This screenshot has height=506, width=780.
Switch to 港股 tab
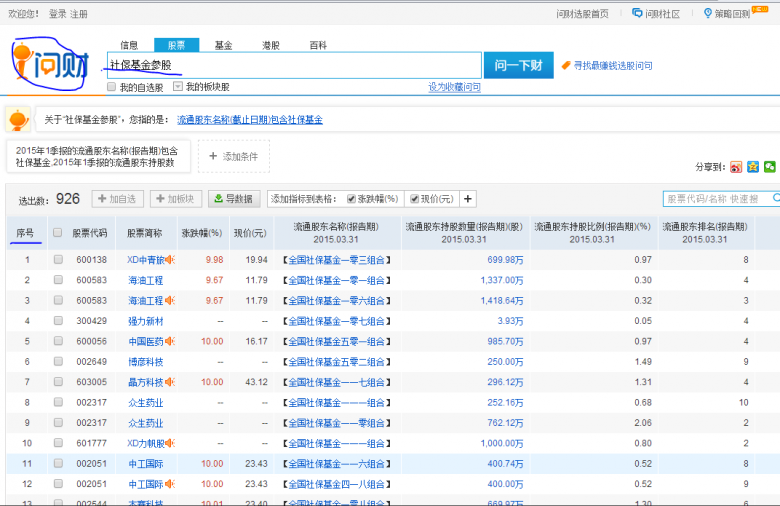[x=271, y=45]
